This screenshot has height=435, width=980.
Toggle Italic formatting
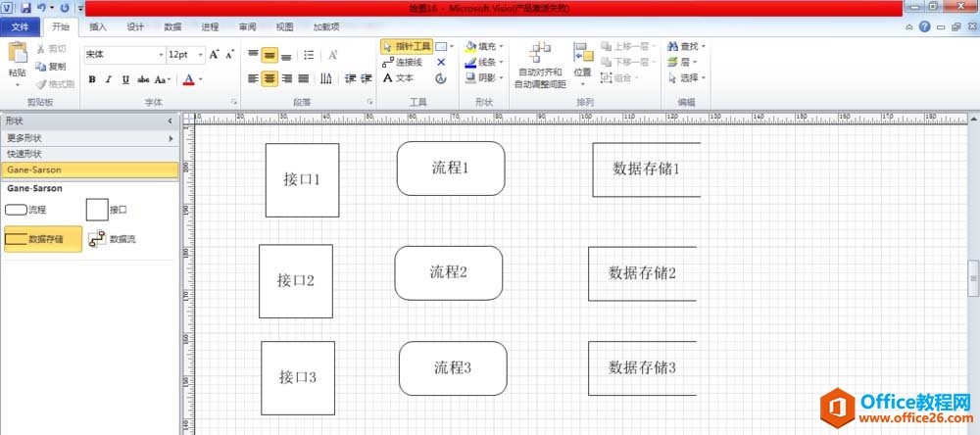coord(109,79)
